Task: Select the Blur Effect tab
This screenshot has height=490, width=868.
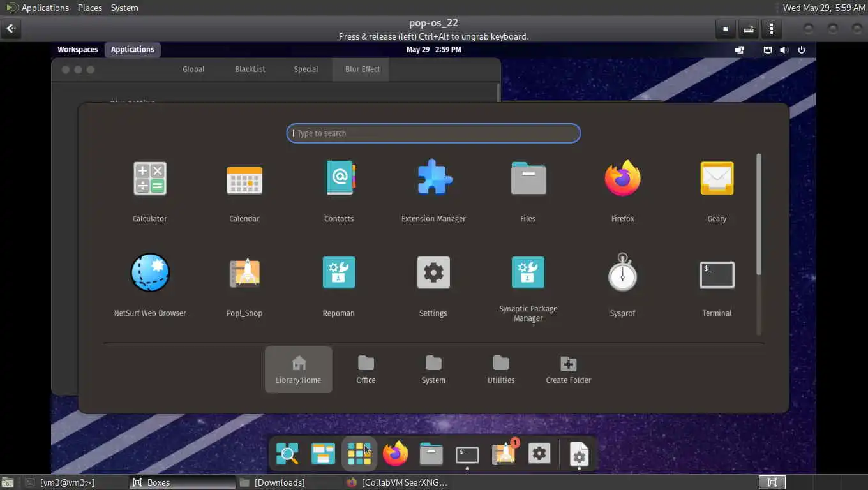Action: 362,69
